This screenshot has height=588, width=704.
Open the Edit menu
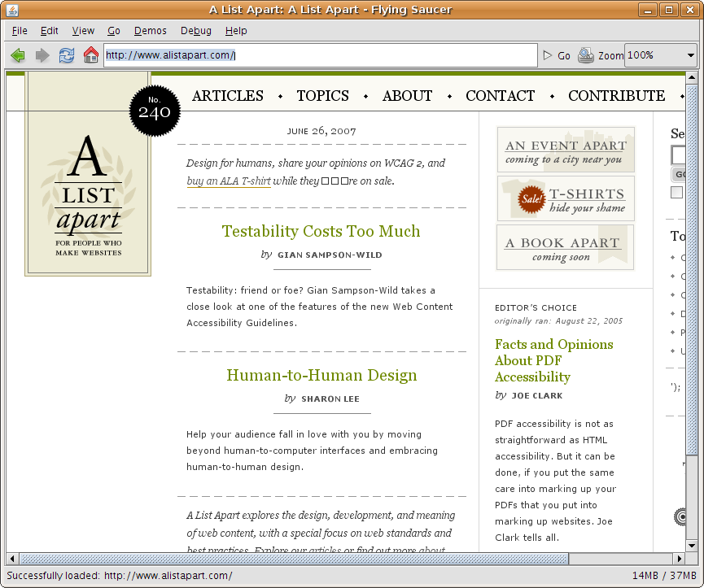coord(49,31)
